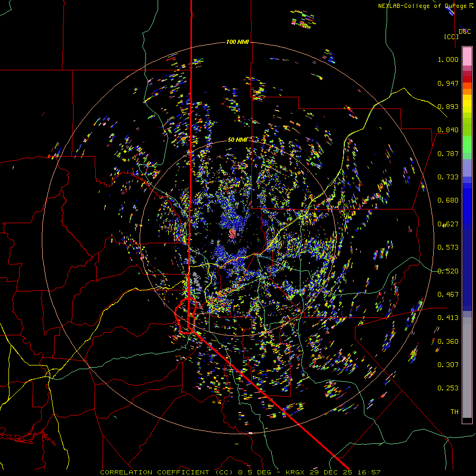
Task: Click the 1.000 color scale value
Action: (448, 59)
